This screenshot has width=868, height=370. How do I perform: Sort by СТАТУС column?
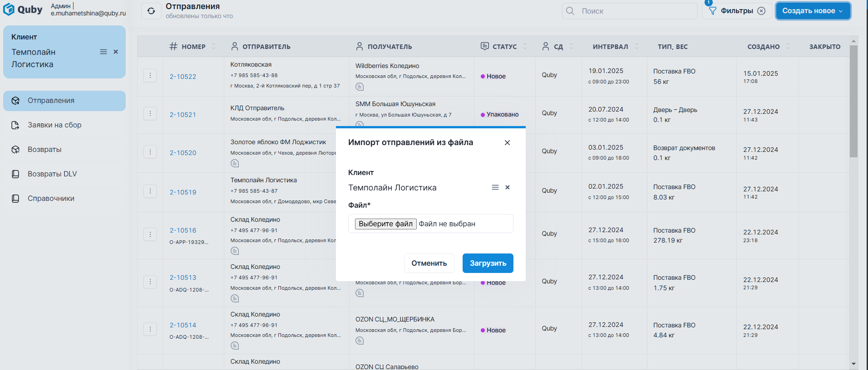click(525, 46)
